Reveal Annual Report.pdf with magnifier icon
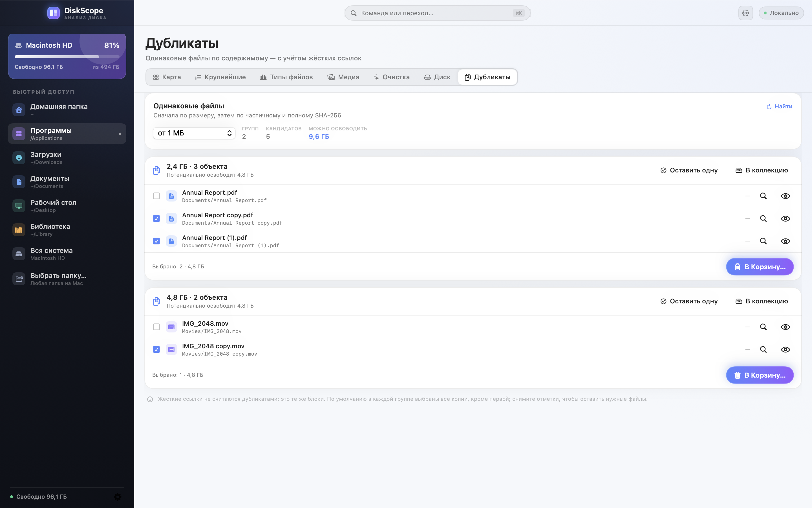Image resolution: width=812 pixels, height=508 pixels. (763, 196)
